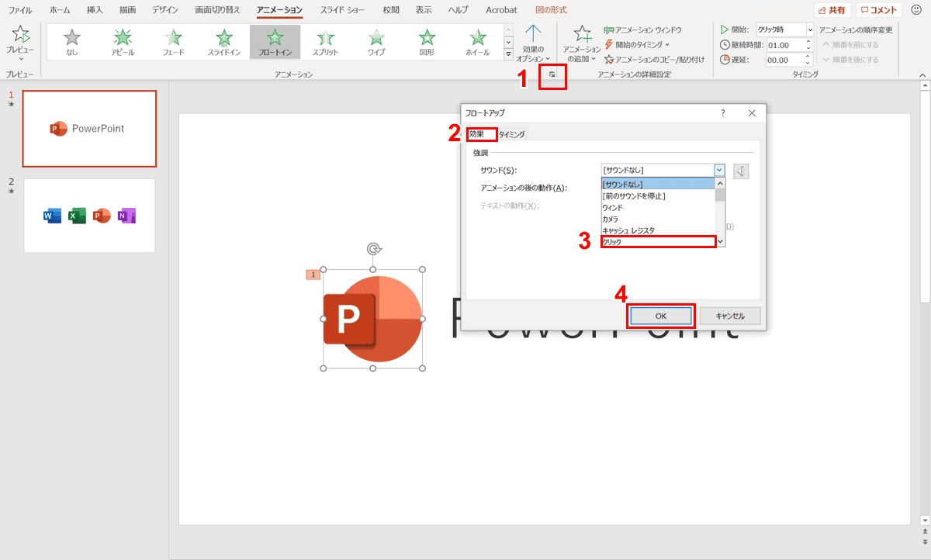The image size is (931, 560).
Task: Click the コメント button
Action: point(879,10)
